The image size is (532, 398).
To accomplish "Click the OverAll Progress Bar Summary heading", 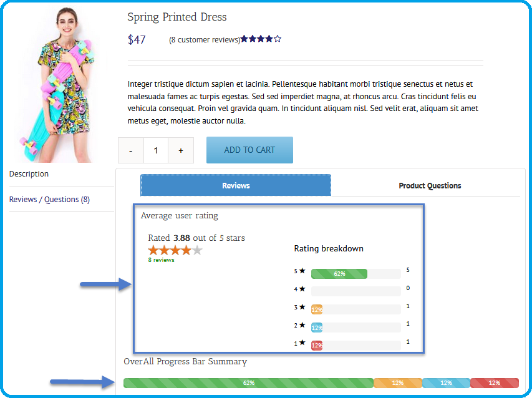I will tap(185, 362).
